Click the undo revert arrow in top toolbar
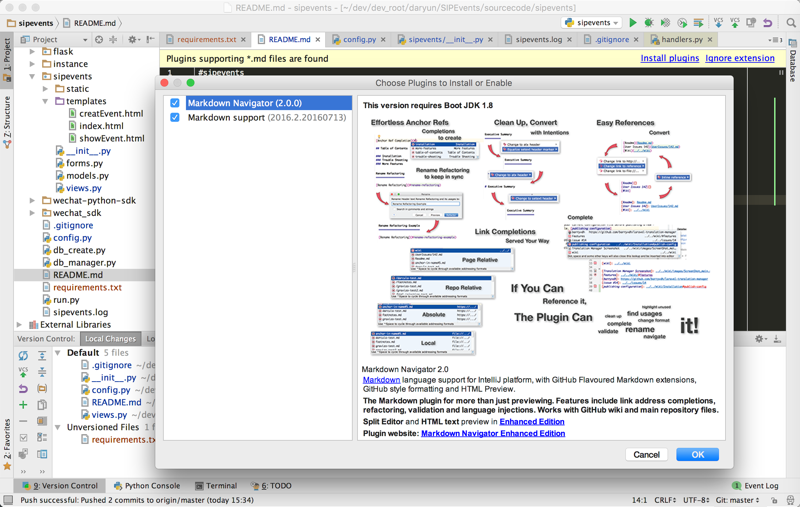The height and width of the screenshot is (507, 800). [767, 22]
